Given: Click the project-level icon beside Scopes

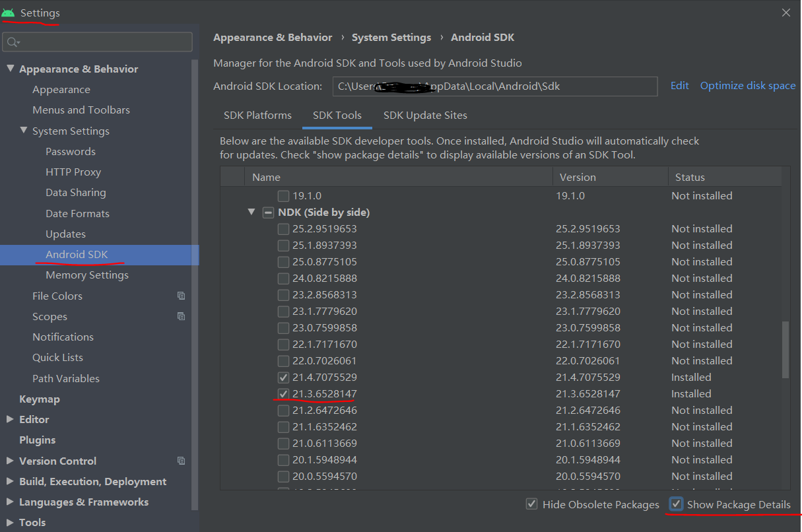Looking at the screenshot, I should pyautogui.click(x=182, y=316).
